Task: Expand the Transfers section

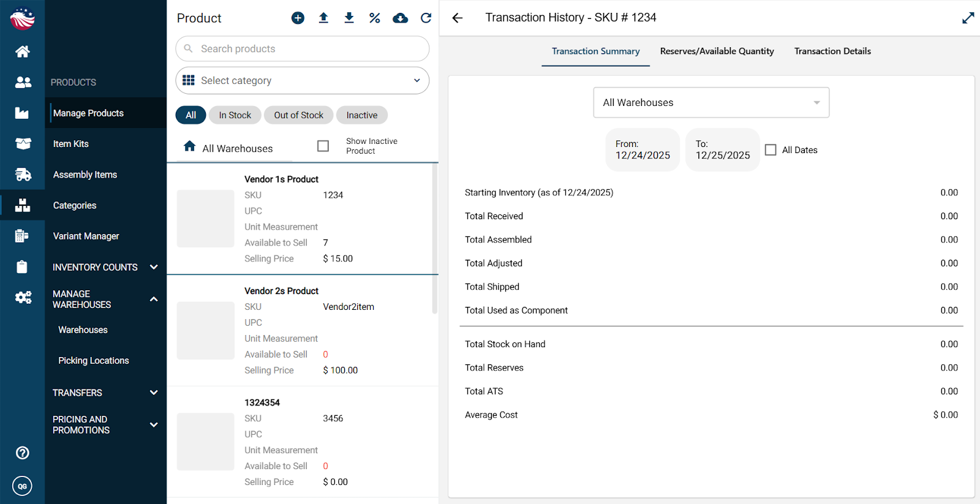Action: click(105, 393)
